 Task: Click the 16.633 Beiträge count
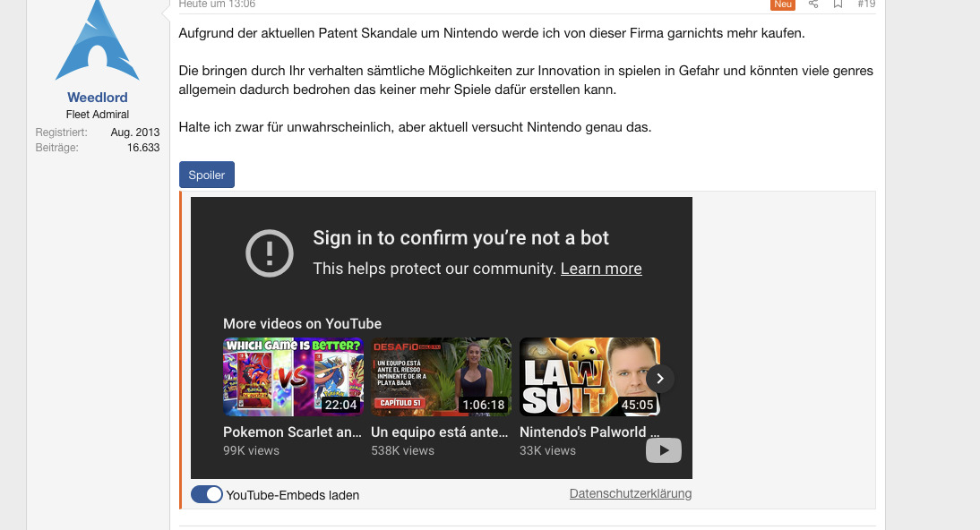tap(143, 148)
